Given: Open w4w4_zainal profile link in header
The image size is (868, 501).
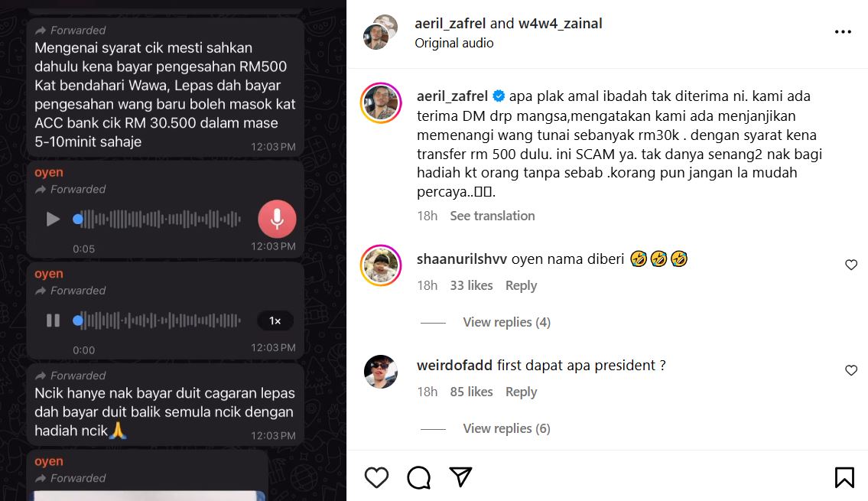Looking at the screenshot, I should 561,23.
